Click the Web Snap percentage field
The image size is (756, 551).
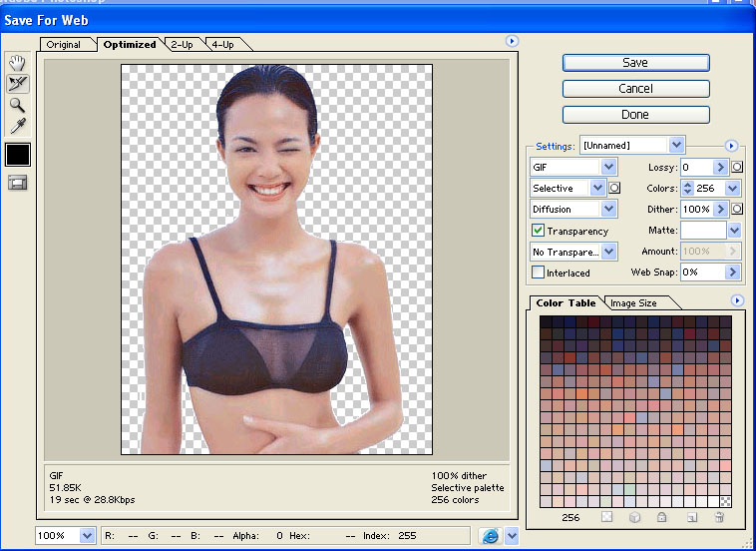[703, 273]
